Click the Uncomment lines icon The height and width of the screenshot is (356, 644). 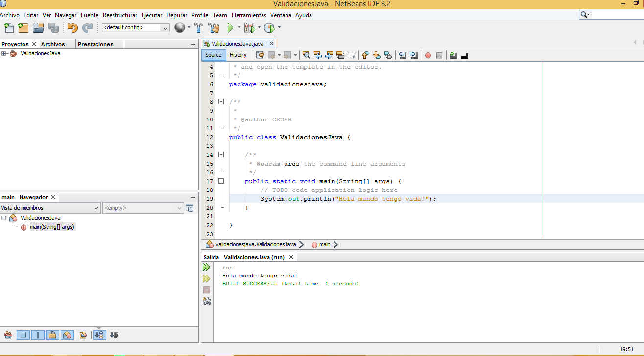coord(465,55)
